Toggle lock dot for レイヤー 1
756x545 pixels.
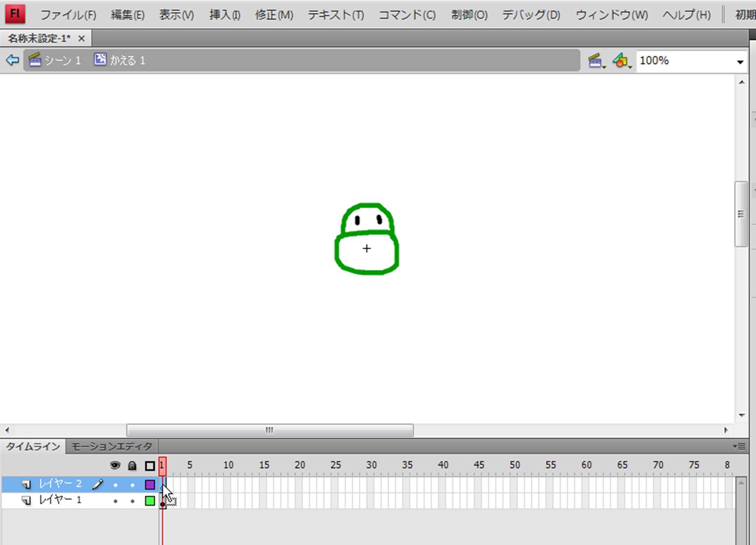[132, 501]
